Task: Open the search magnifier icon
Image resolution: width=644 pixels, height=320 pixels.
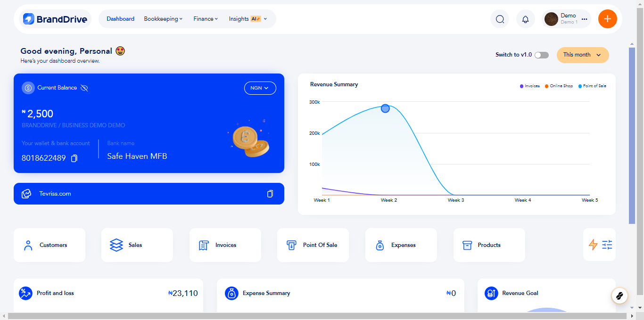Action: tap(500, 19)
